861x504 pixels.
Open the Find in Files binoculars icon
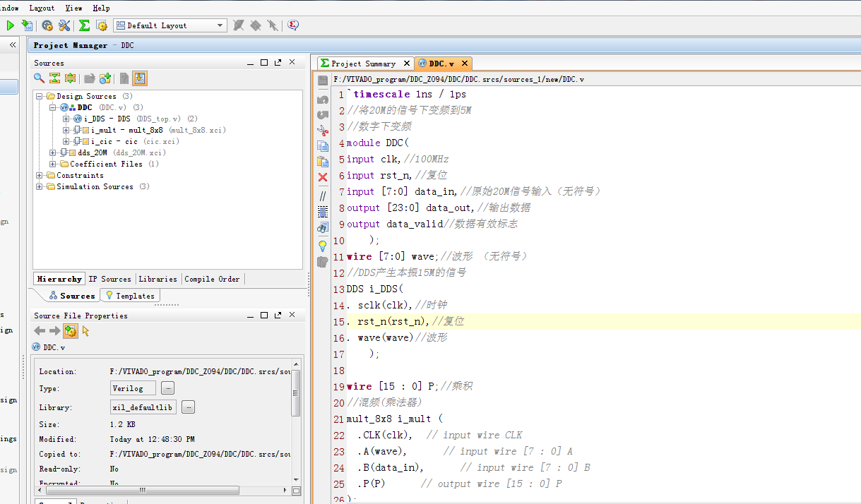click(323, 227)
